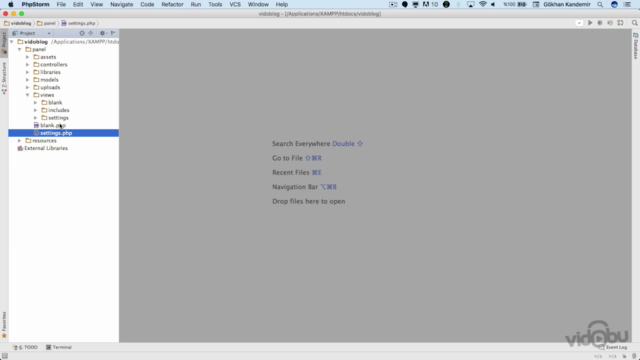The image size is (640, 360).
Task: Click the Run with Coverage icon
Action: (610, 23)
